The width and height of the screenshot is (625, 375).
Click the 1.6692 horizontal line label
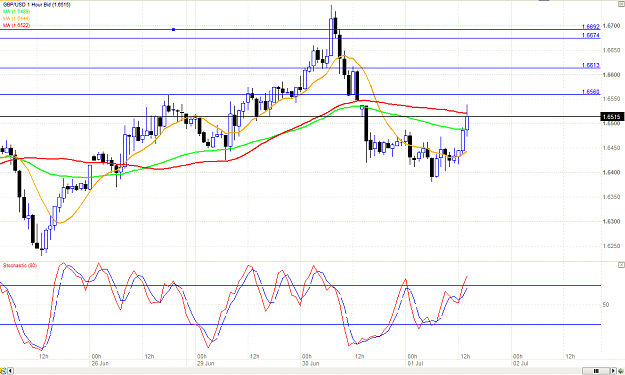591,27
